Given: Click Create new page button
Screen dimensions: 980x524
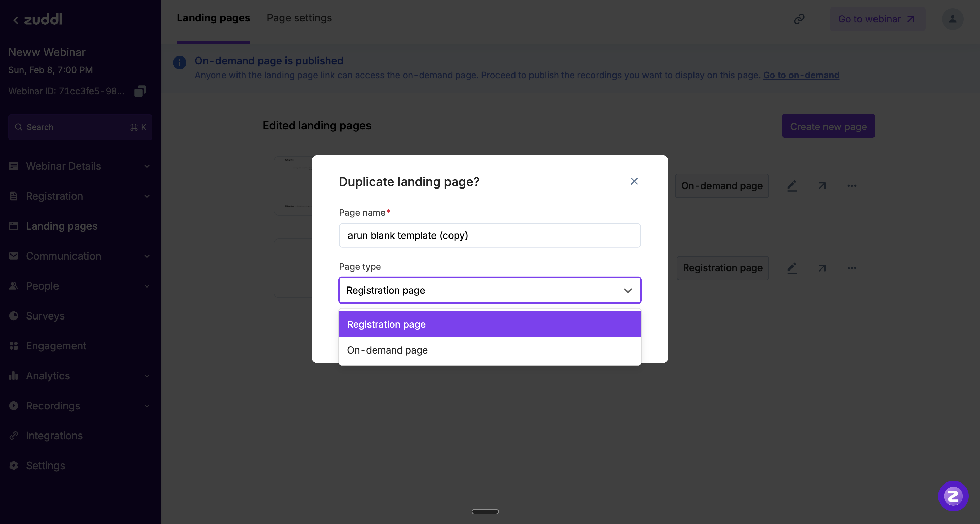Looking at the screenshot, I should [x=828, y=126].
